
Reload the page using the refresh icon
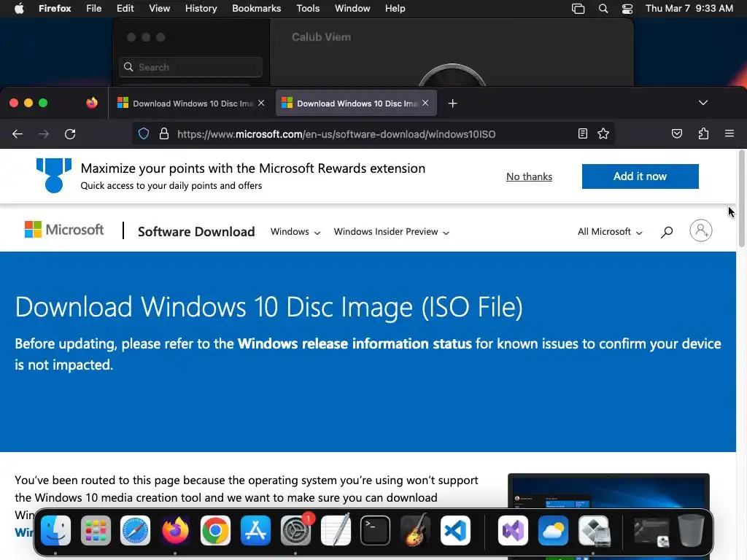point(70,134)
